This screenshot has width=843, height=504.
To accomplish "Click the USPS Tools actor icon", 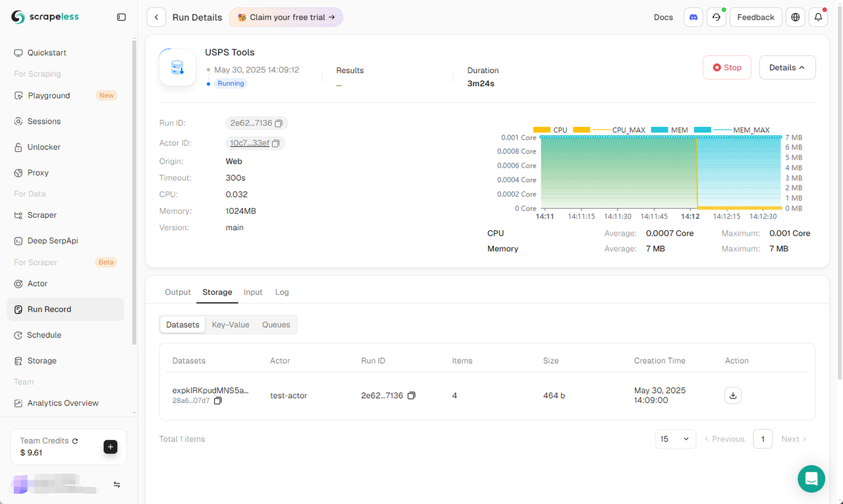I will 178,67.
